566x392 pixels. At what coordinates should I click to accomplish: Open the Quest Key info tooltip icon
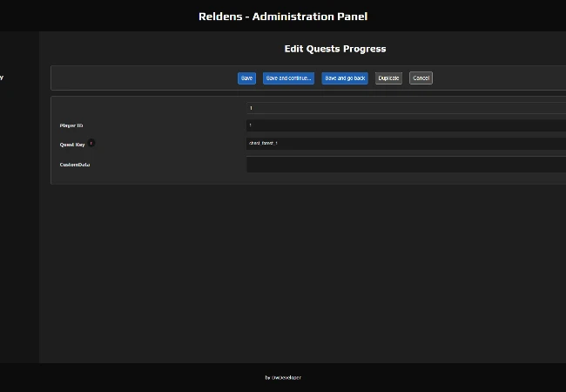click(x=91, y=144)
